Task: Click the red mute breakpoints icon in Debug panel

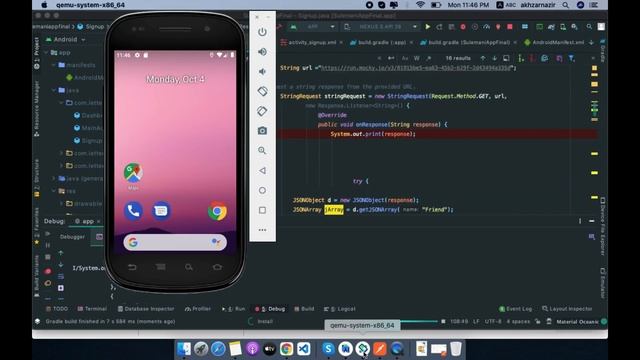Action: (48, 271)
